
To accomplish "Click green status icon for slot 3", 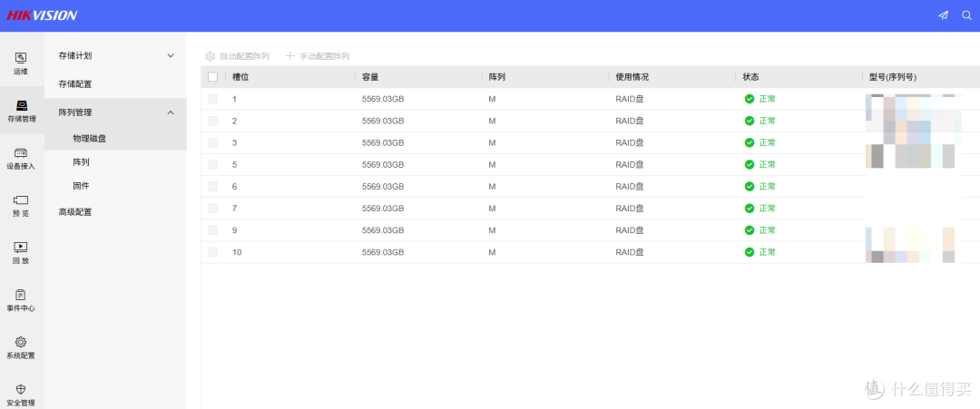I will click(750, 142).
